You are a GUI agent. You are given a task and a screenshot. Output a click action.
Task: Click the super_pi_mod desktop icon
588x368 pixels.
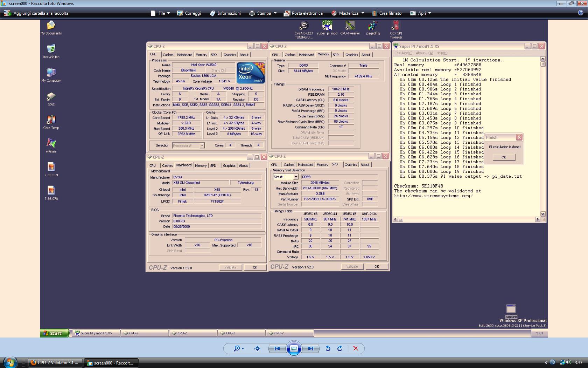327,28
